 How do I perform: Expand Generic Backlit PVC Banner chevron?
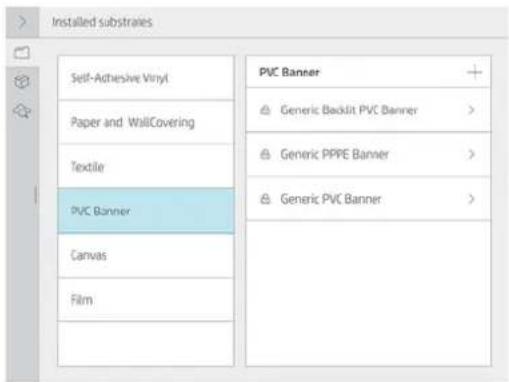pyautogui.click(x=471, y=110)
